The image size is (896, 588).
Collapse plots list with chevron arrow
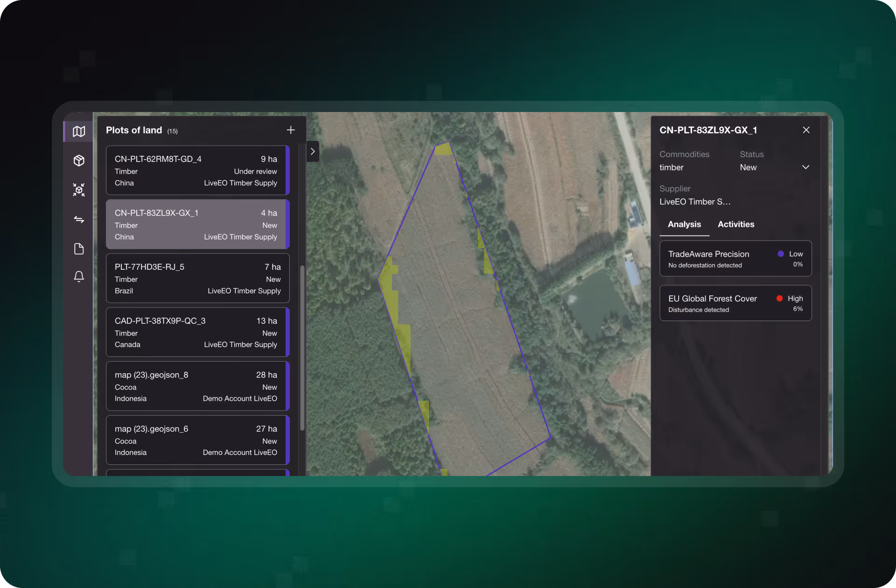tap(313, 152)
